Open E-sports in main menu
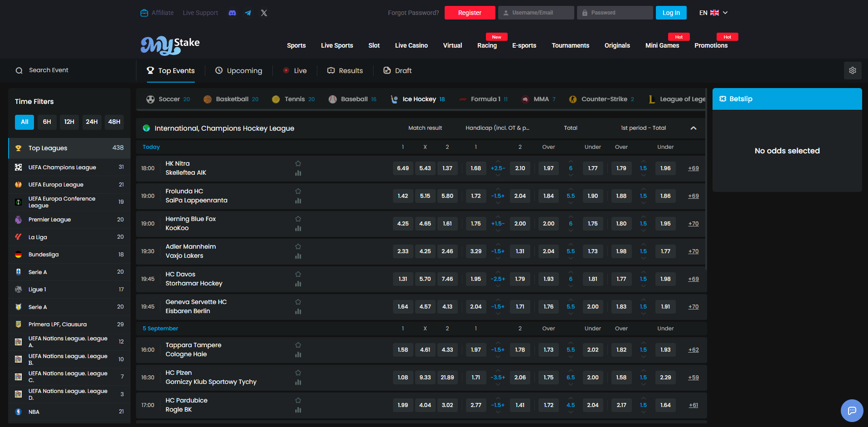 point(524,45)
